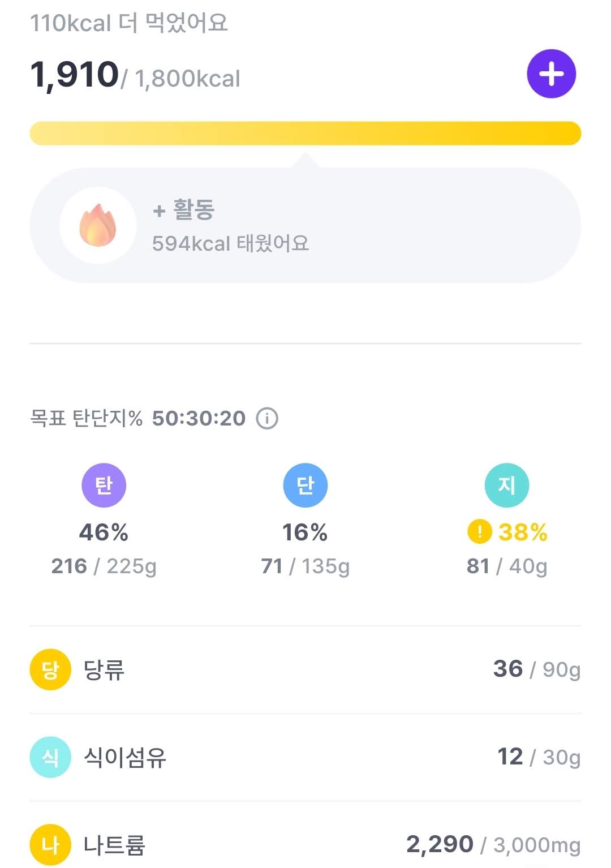
Task: Tap the 목표 탄단지% label
Action: tap(86, 419)
